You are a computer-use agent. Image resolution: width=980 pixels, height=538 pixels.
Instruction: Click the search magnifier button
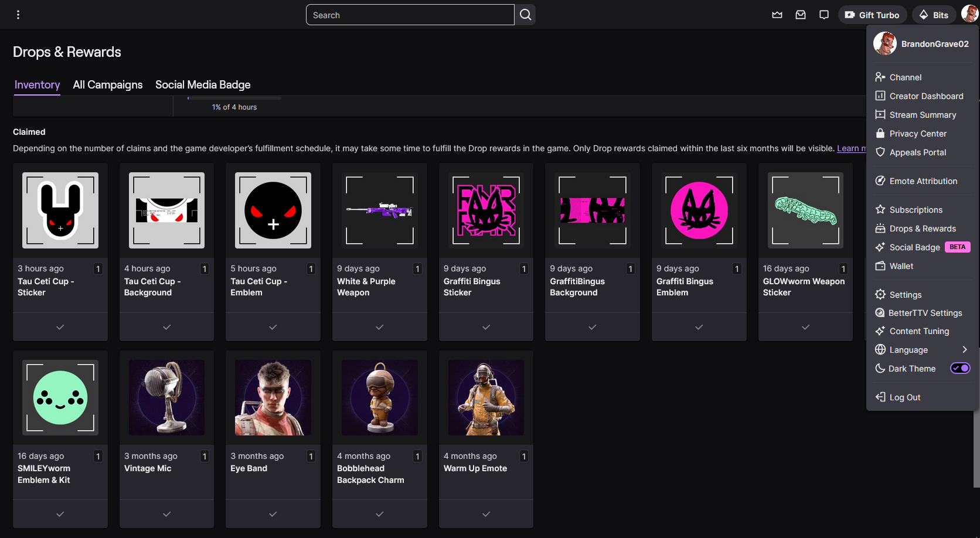tap(525, 15)
